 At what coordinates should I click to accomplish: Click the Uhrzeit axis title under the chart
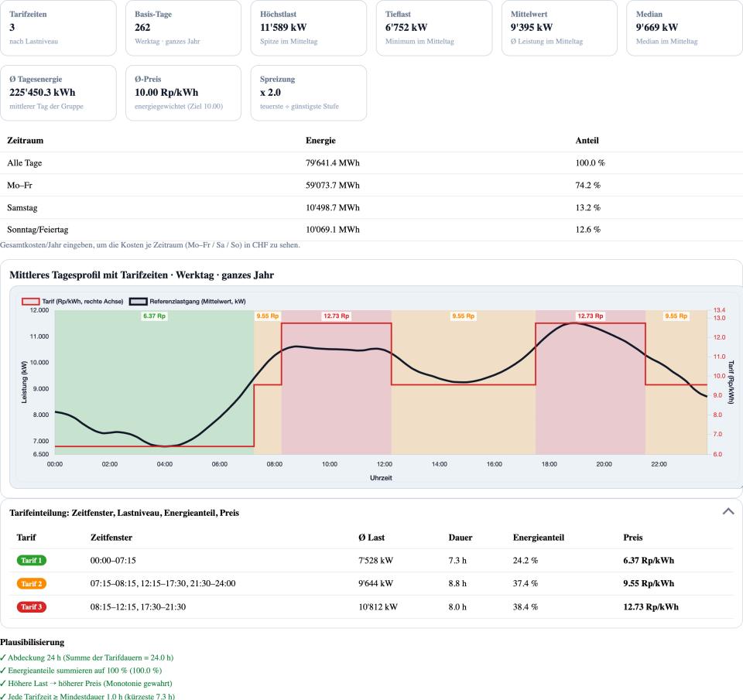tap(381, 478)
